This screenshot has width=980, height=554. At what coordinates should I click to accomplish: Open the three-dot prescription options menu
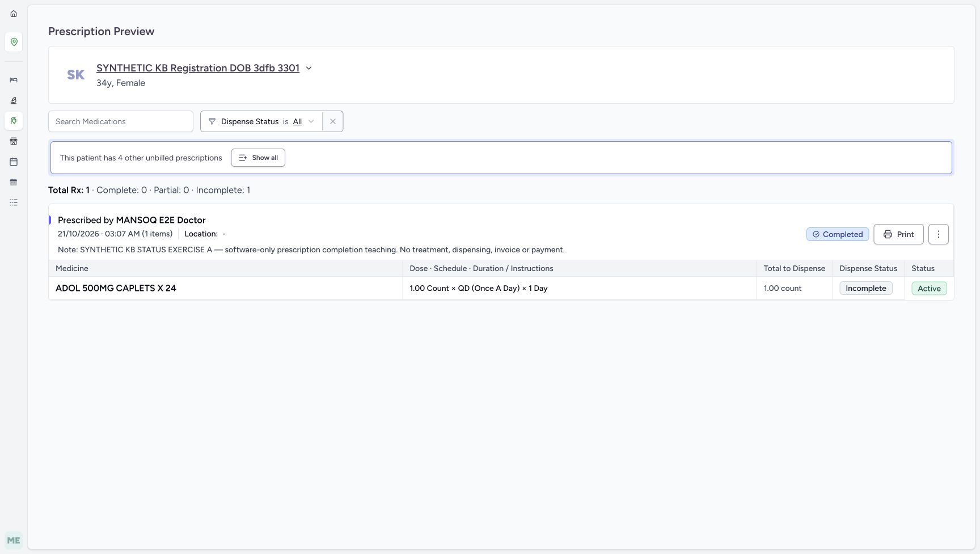click(x=939, y=234)
